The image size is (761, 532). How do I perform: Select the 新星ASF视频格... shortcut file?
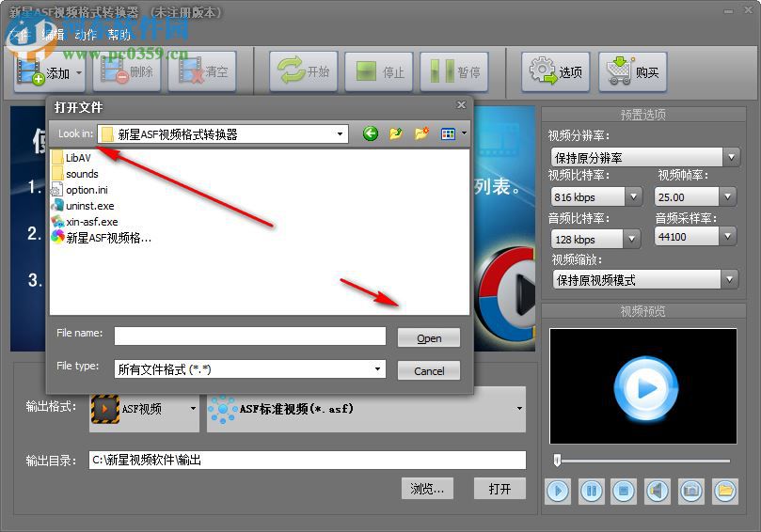[102, 238]
